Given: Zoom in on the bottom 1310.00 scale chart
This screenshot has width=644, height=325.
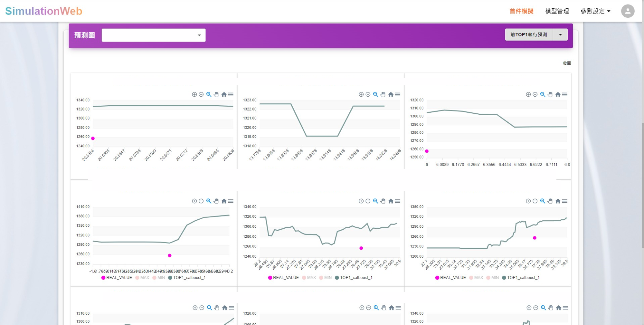Looking at the screenshot, I should point(195,308).
